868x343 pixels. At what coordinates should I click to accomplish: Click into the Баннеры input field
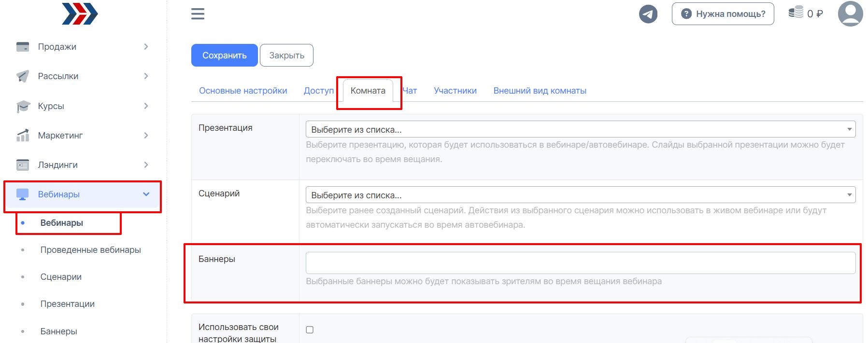pos(580,263)
